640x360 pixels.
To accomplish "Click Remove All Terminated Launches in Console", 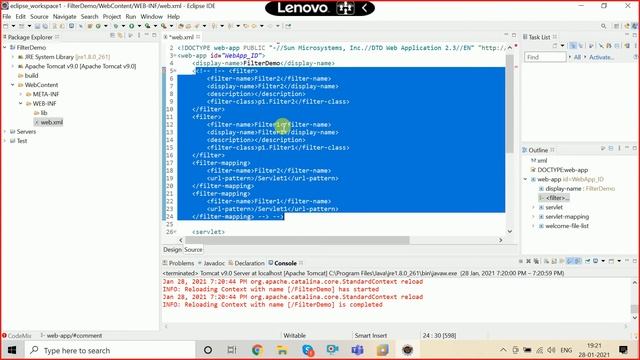I will click(x=536, y=261).
